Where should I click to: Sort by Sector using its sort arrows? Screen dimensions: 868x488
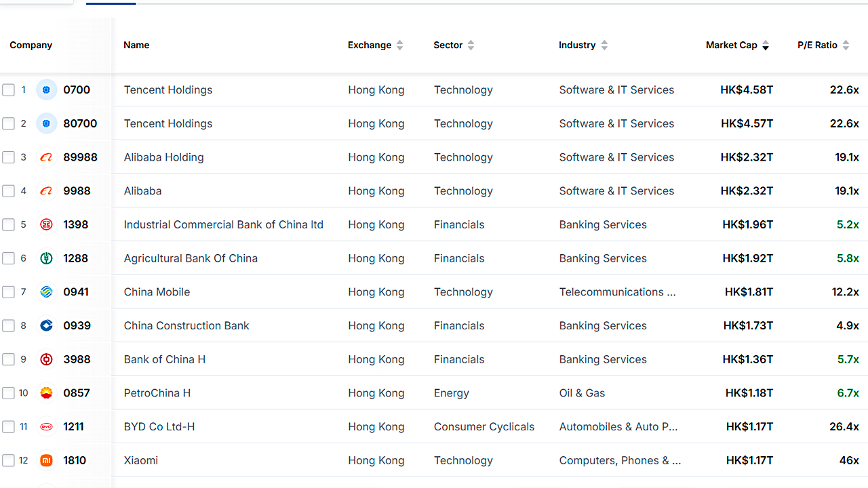pos(471,45)
